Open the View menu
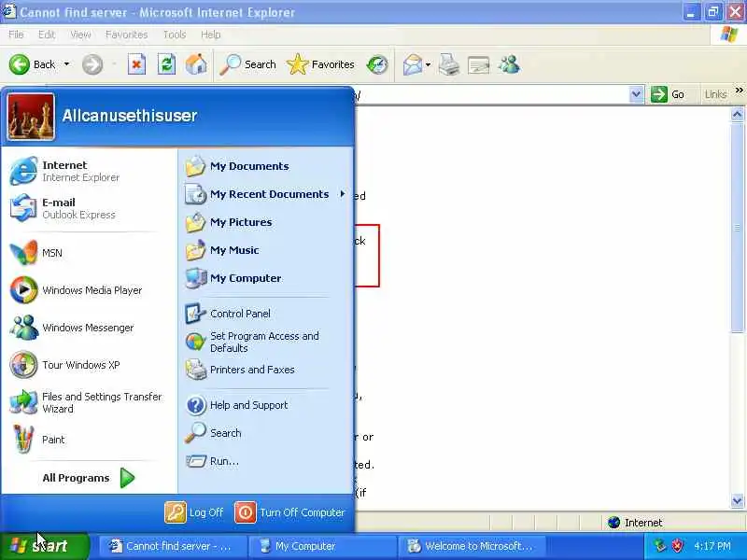 (80, 35)
